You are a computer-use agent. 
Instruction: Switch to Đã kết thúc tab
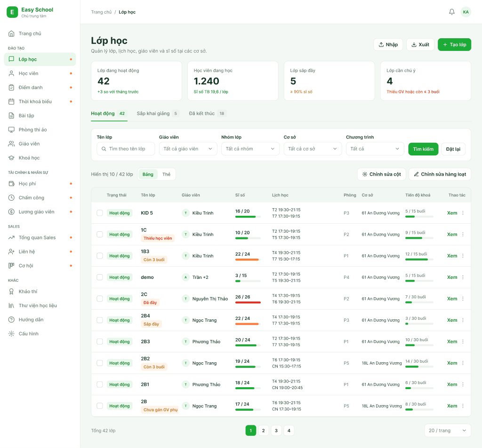pyautogui.click(x=208, y=114)
